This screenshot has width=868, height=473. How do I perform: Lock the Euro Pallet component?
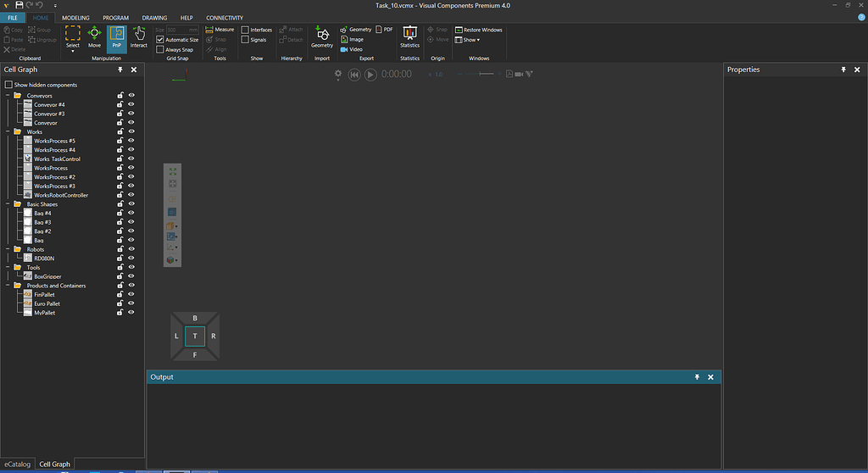(120, 303)
